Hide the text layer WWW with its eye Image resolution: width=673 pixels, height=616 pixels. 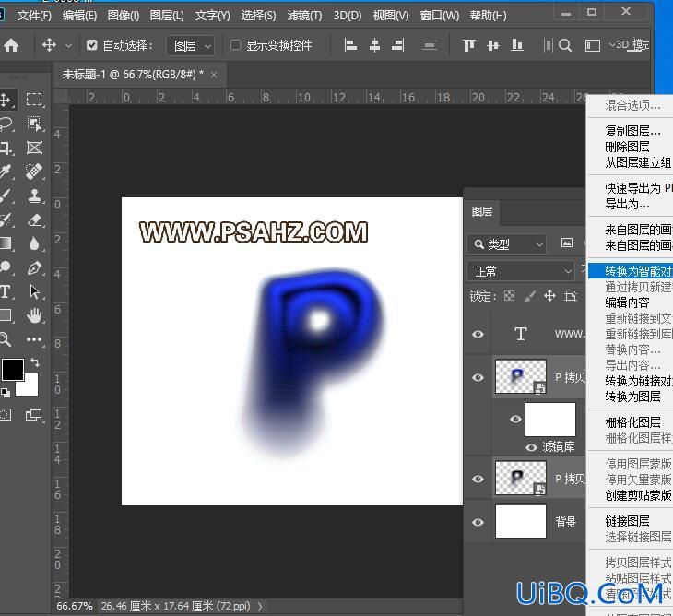coord(478,334)
